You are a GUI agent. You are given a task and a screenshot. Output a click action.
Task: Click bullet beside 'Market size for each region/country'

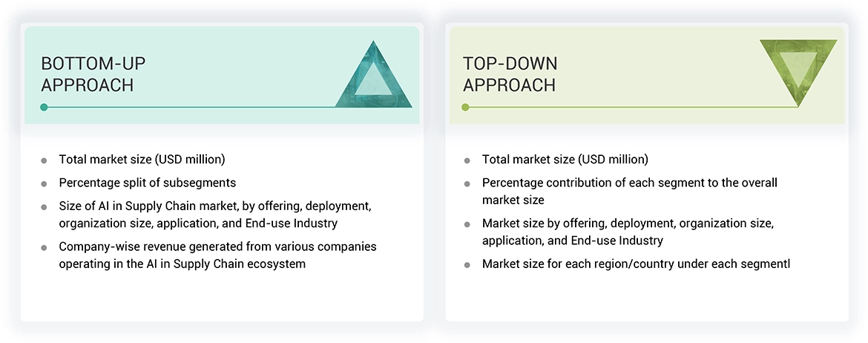click(467, 264)
